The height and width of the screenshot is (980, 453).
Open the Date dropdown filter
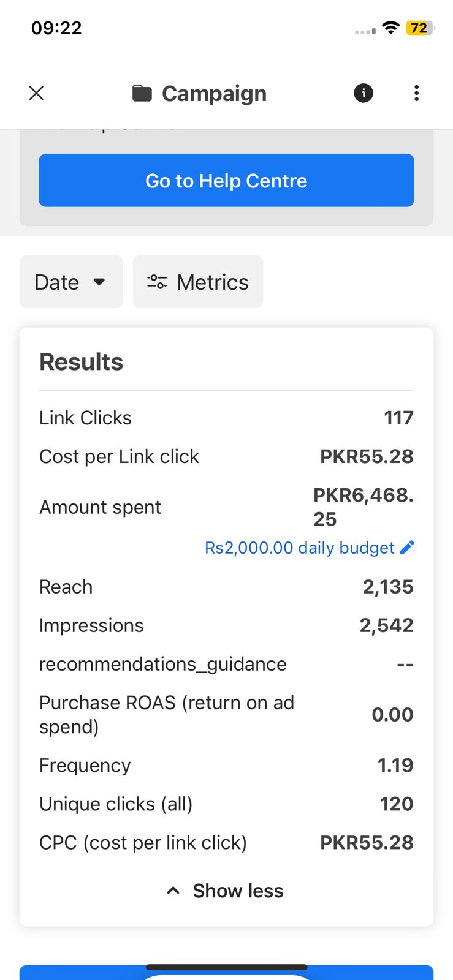[x=71, y=282]
